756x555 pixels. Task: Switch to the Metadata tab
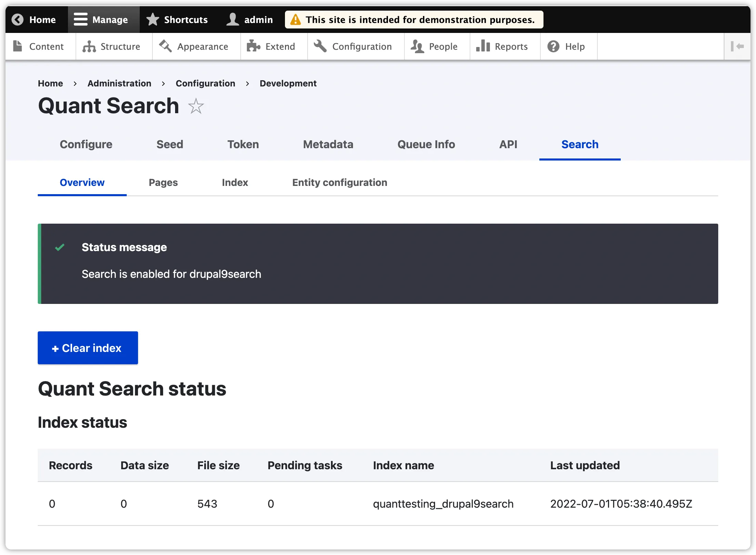(x=328, y=144)
